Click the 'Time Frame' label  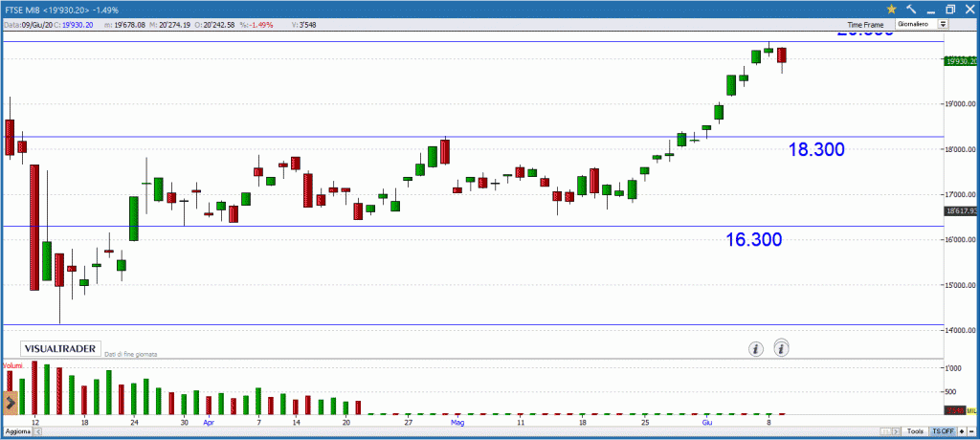click(x=865, y=24)
